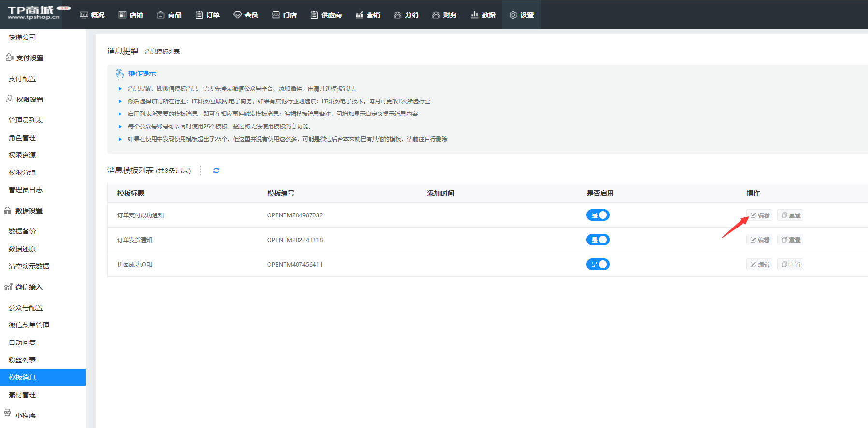Go to 商品 in top menu
868x428 pixels.
(x=169, y=15)
